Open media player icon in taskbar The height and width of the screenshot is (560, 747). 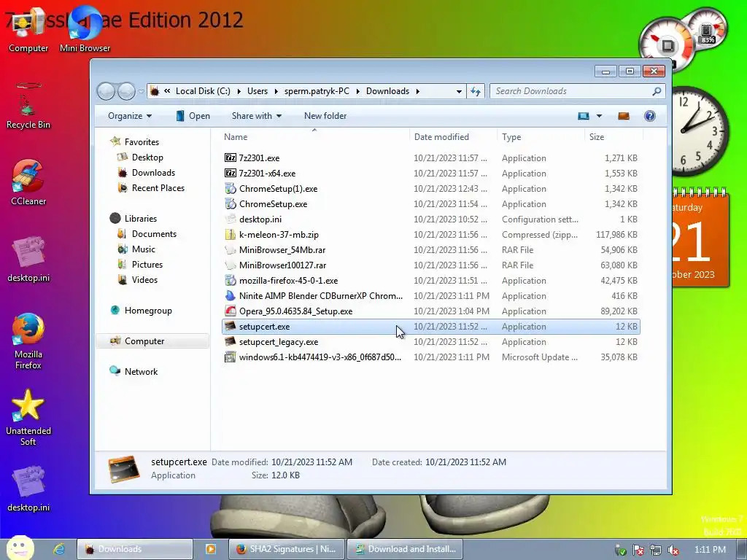pyautogui.click(x=210, y=549)
